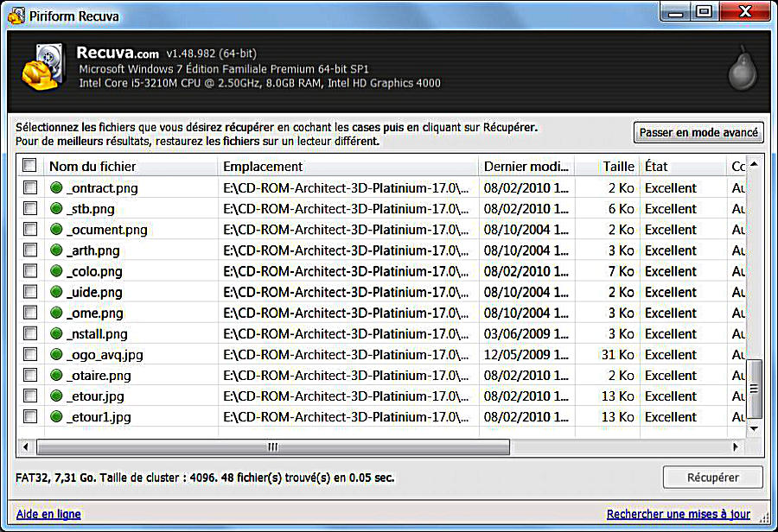Click Excellent state of _colo.png row
Image resolution: width=778 pixels, height=532 pixels.
coord(671,272)
